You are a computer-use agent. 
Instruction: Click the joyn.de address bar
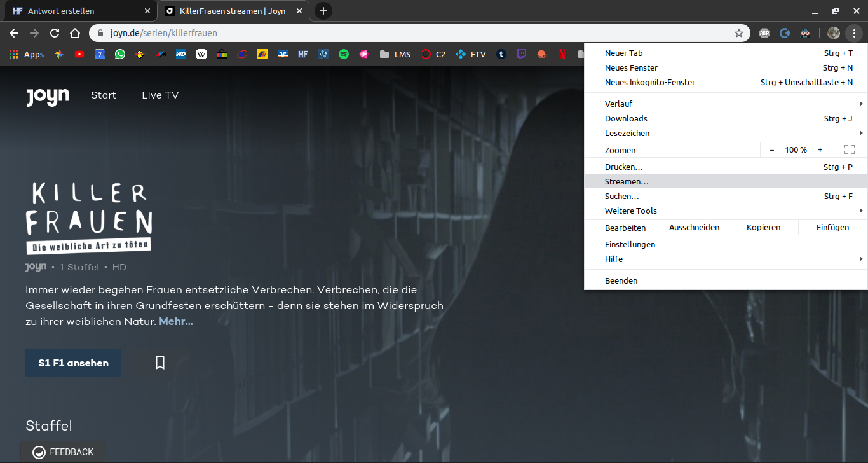pos(419,33)
